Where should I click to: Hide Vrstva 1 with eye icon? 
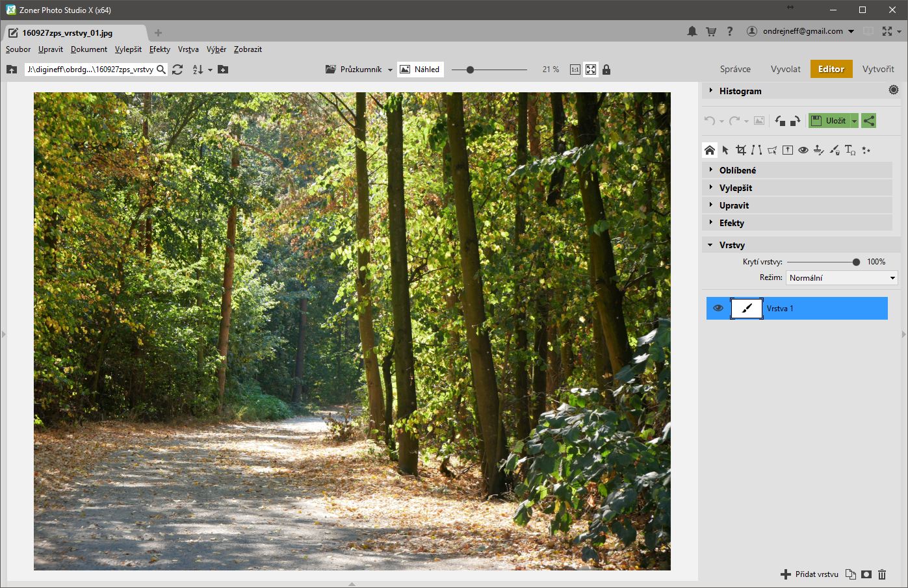pyautogui.click(x=718, y=308)
